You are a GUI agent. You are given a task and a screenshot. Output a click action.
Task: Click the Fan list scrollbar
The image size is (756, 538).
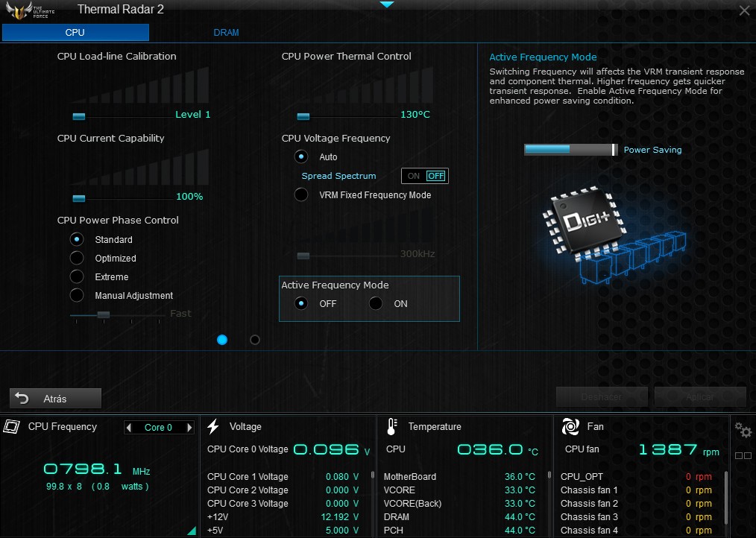point(726,499)
